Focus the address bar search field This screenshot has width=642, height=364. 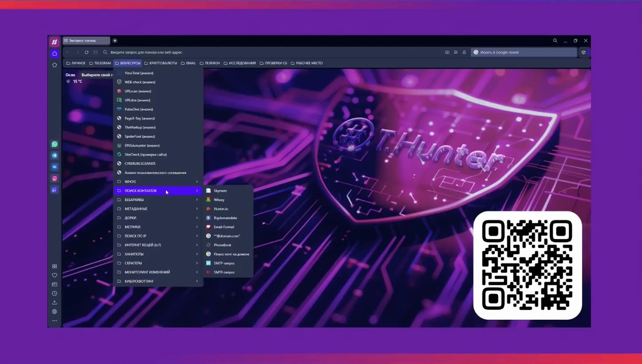[x=271, y=52]
